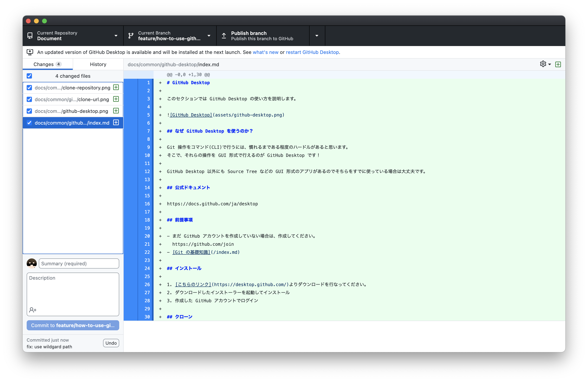
Task: Select the github-desktop.png file row
Action: pyautogui.click(x=73, y=111)
